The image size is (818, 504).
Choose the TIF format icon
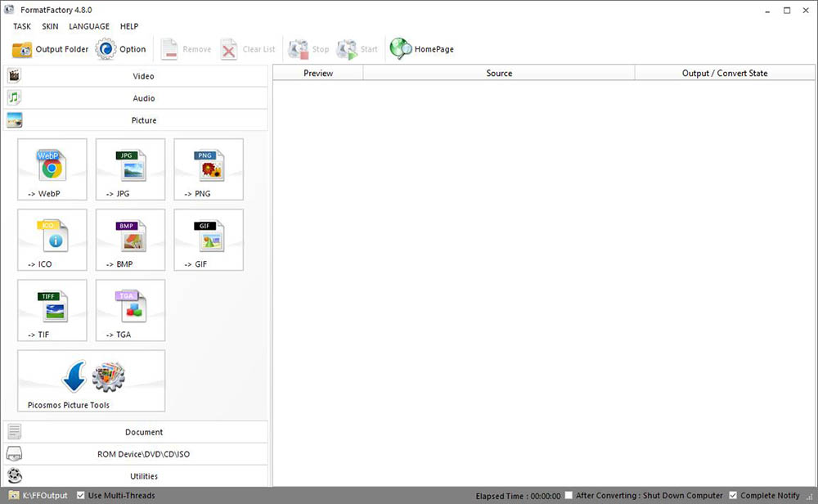pos(52,309)
